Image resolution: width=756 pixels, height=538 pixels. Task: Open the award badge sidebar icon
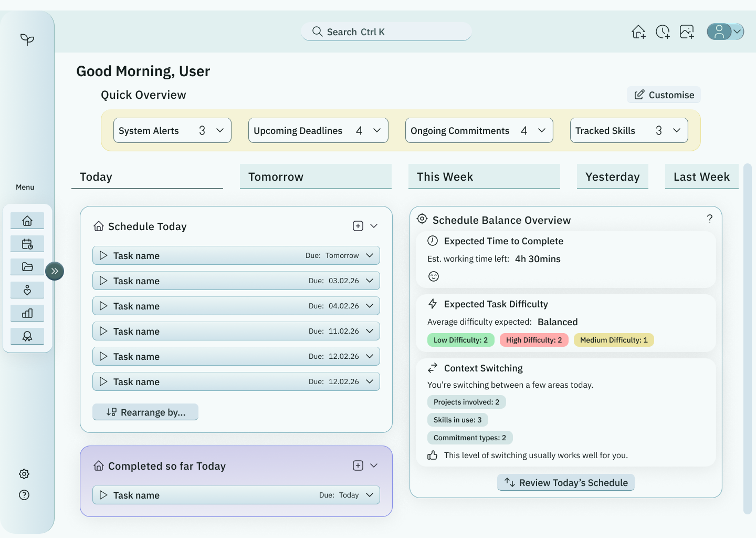(27, 336)
